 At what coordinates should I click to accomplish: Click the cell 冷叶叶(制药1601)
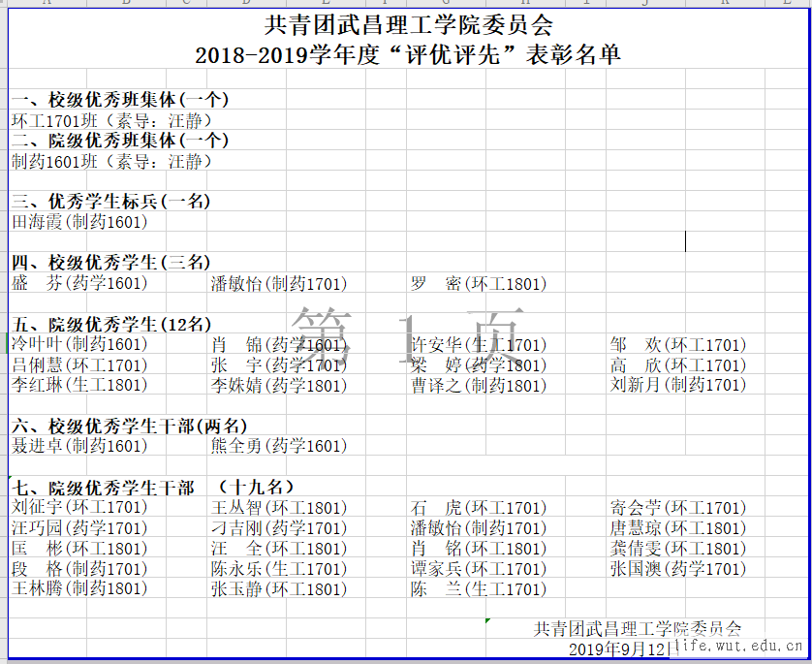[x=79, y=344]
